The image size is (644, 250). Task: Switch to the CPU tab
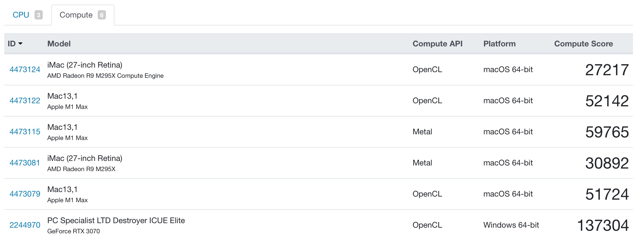pyautogui.click(x=27, y=15)
